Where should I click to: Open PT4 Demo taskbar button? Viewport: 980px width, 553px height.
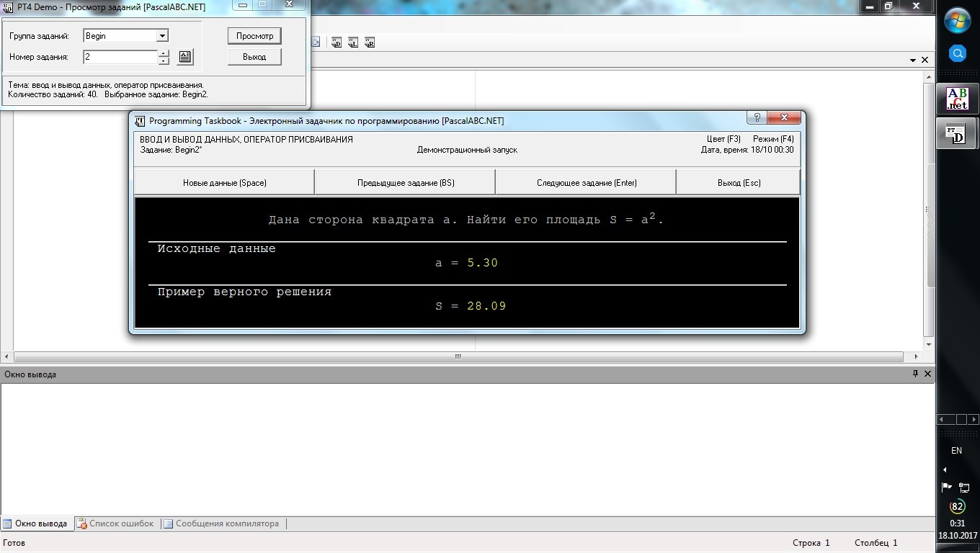[957, 134]
